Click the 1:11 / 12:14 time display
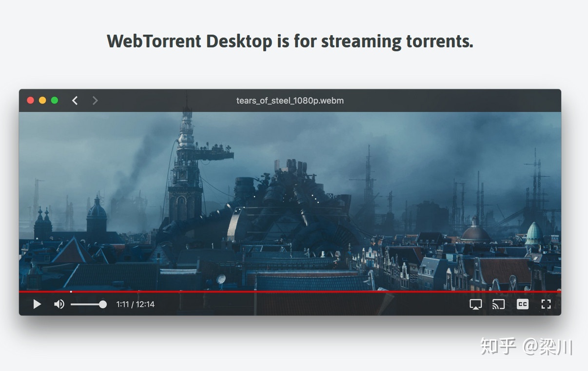 click(135, 305)
